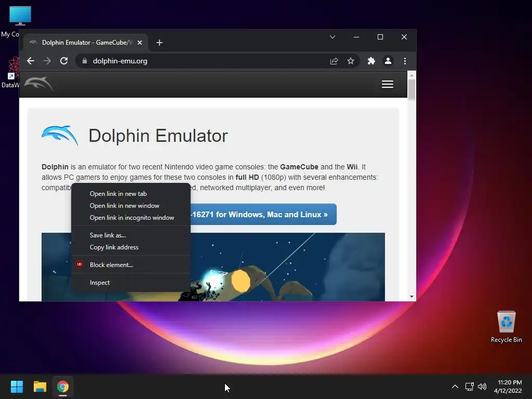Maximize the Chrome window
Screen dimensions: 532x399
tap(380, 37)
